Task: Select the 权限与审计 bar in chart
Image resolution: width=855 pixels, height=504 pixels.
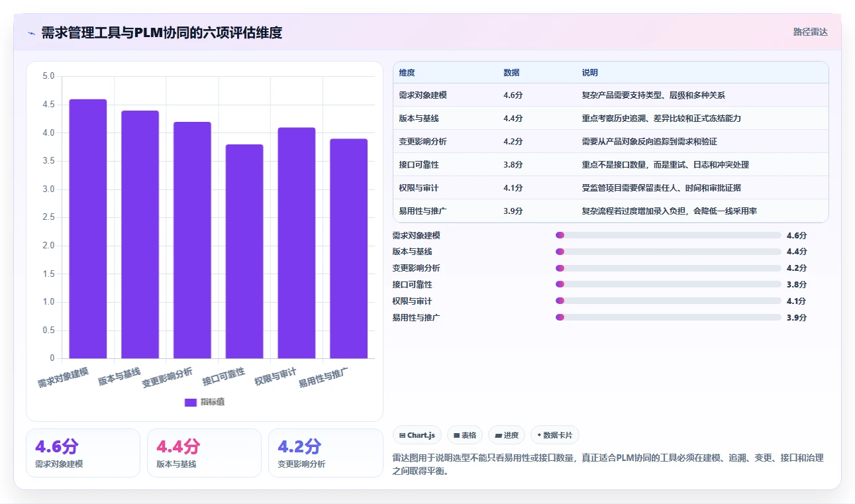Action: click(296, 243)
